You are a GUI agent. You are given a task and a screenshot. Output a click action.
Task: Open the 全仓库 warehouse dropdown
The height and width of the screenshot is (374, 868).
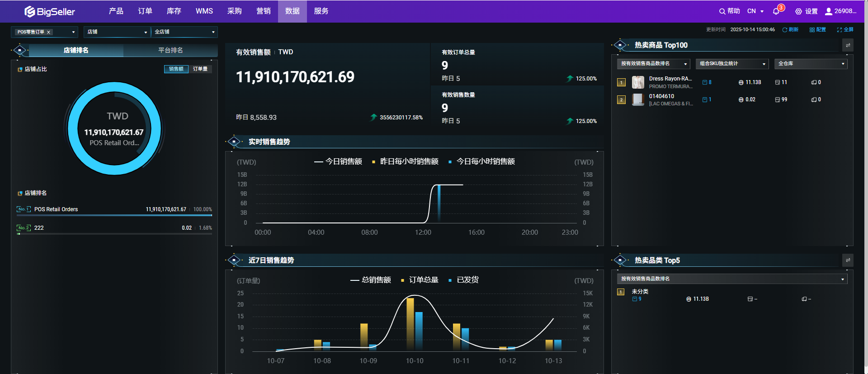click(x=811, y=64)
